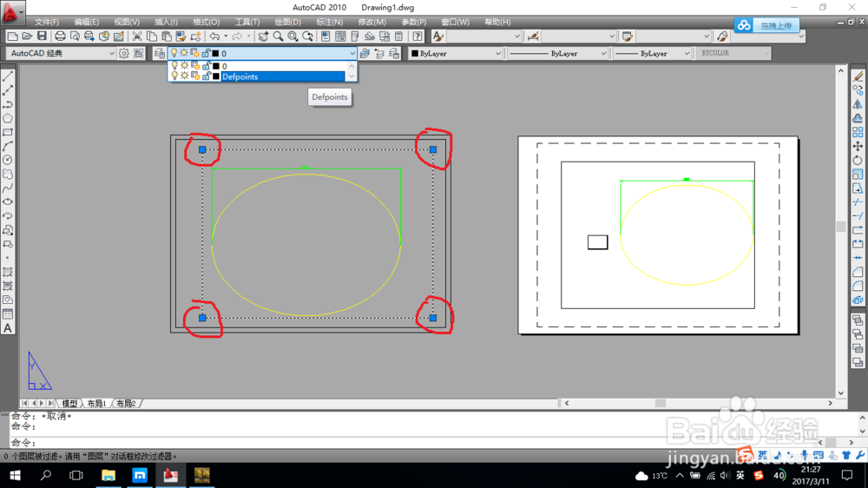Viewport: 868px width, 488px height.
Task: Select the Rectangle draw tool
Action: click(x=8, y=132)
